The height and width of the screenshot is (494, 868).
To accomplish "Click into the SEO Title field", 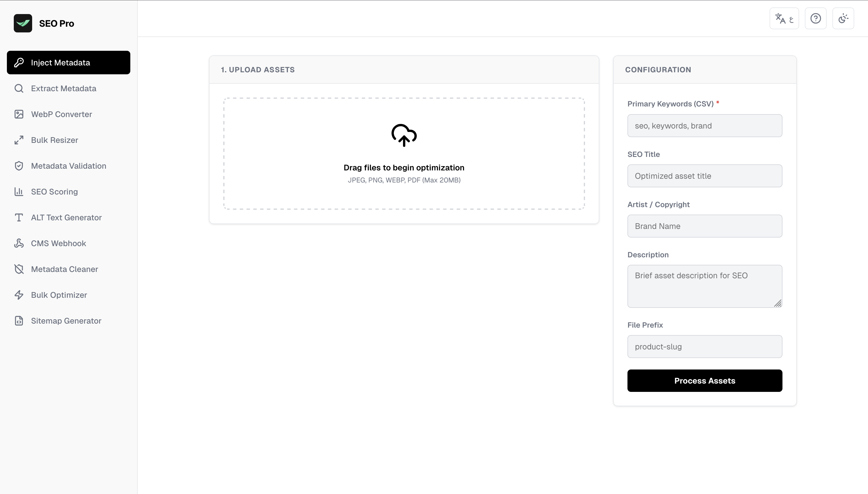I will coord(704,176).
